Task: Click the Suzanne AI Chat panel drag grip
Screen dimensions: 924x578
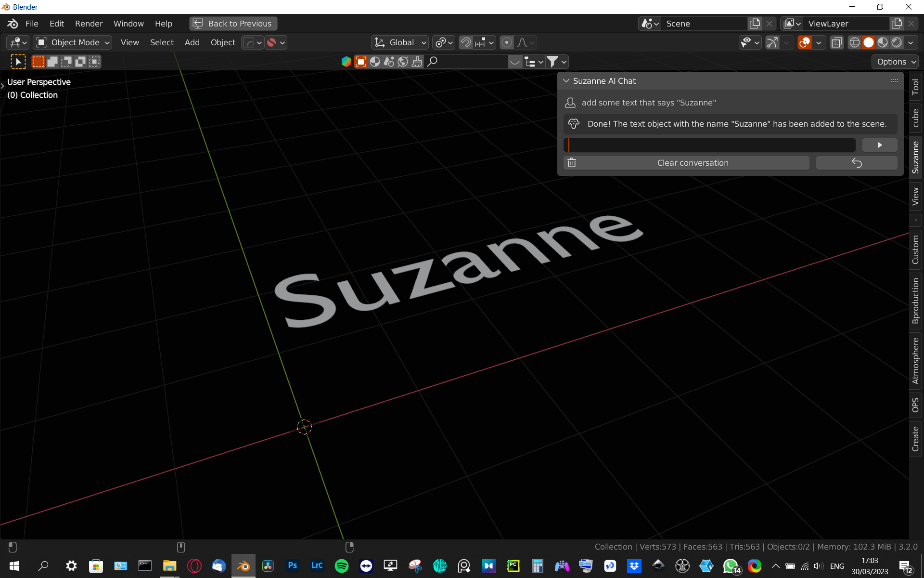Action: (894, 80)
